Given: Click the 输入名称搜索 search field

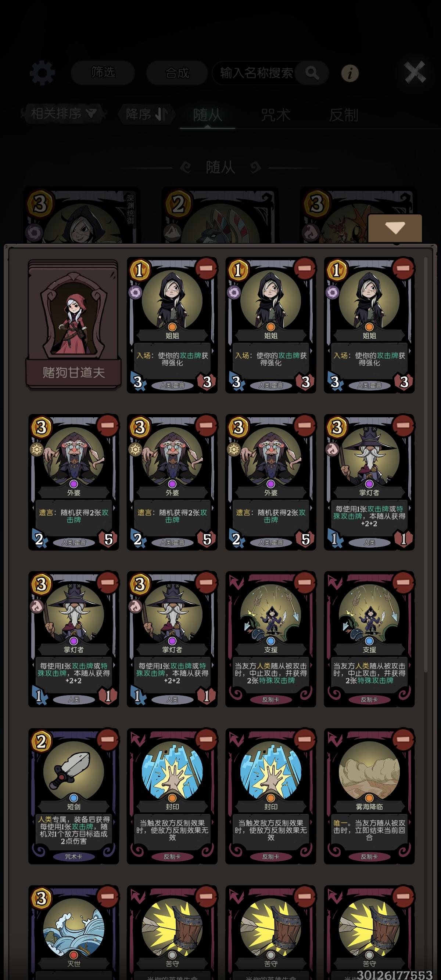Looking at the screenshot, I should point(257,73).
